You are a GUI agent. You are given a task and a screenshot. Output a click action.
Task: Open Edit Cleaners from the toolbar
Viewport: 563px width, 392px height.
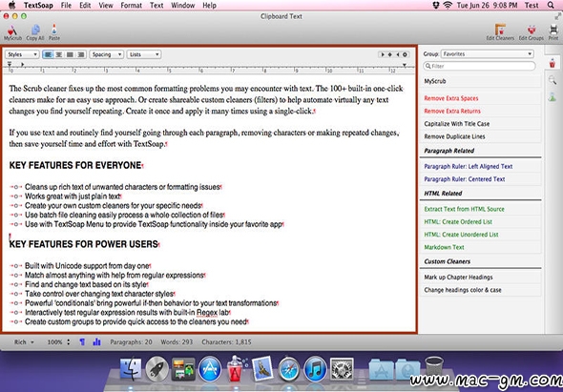click(x=500, y=32)
